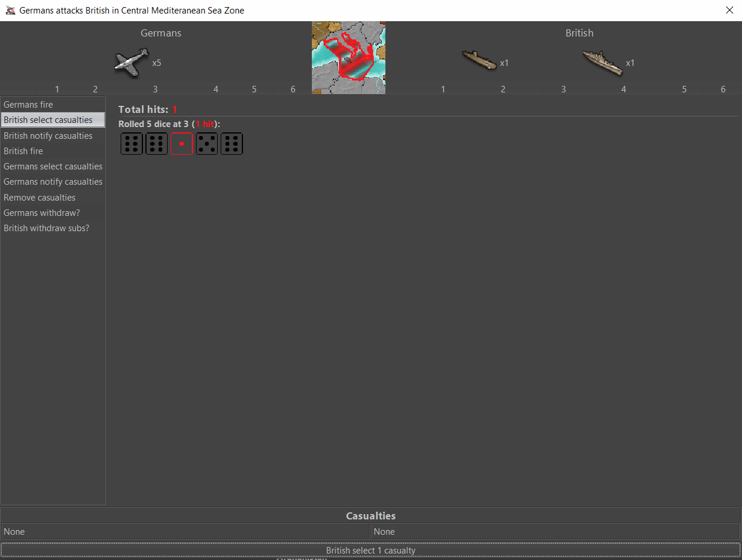Click the German fighter plane icon
Screen dimensions: 742x560
(x=132, y=62)
